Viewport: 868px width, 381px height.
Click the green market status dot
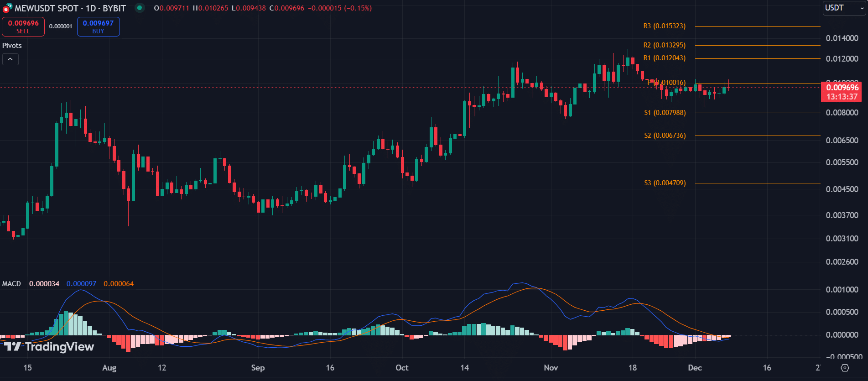click(x=140, y=8)
